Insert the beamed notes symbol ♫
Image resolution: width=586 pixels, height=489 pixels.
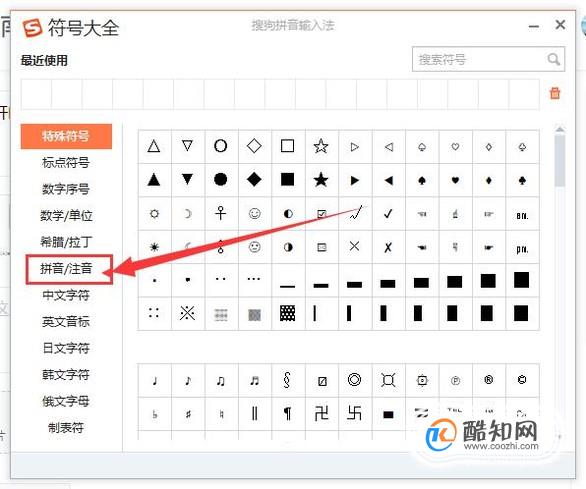221,381
